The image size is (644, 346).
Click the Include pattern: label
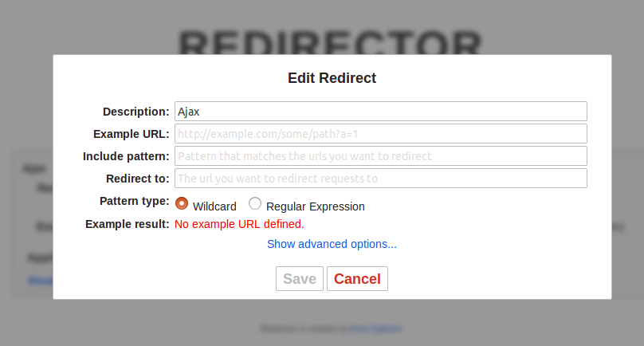point(126,156)
